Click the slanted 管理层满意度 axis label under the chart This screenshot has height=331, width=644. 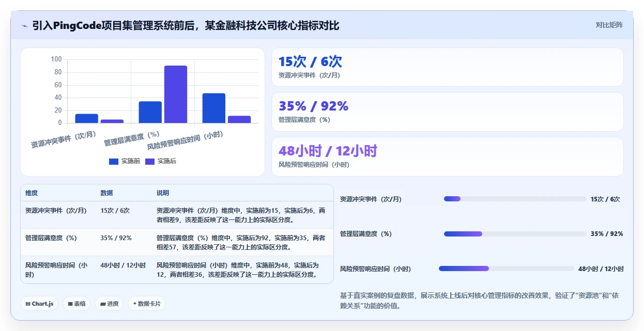[132, 138]
